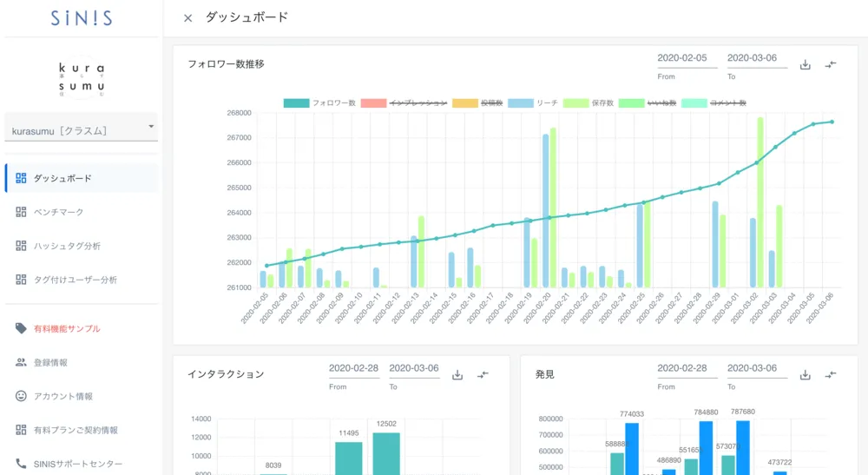The width and height of the screenshot is (868, 475).
Task: Click the swap arrows icon on インタラクション card
Action: (x=483, y=375)
